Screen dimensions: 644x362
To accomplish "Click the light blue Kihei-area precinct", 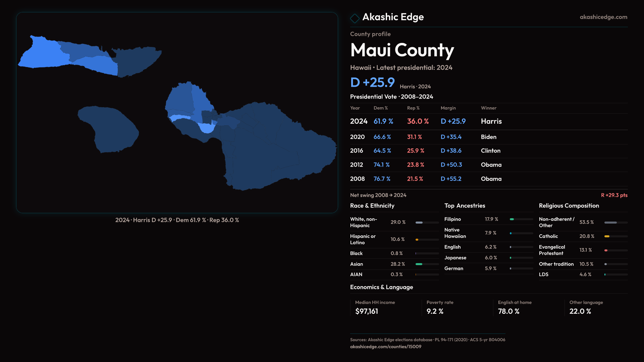I will (x=206, y=128).
